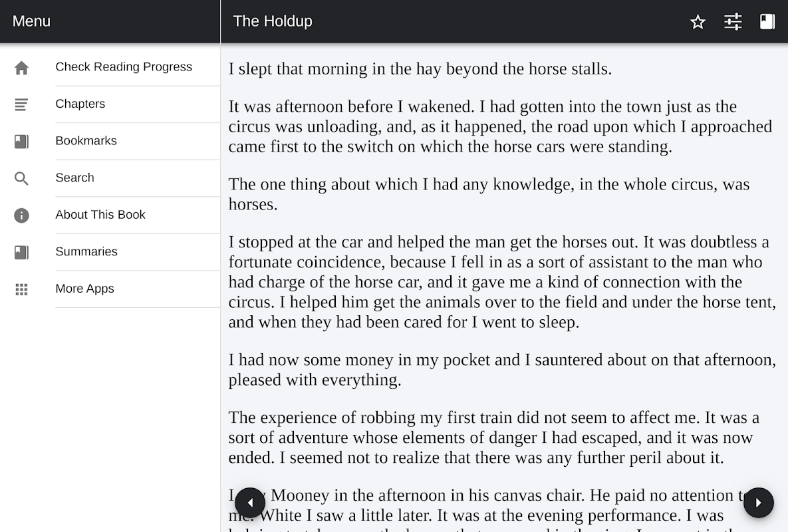Tap the star favorite icon
Image resolution: width=788 pixels, height=532 pixels.
(x=698, y=22)
